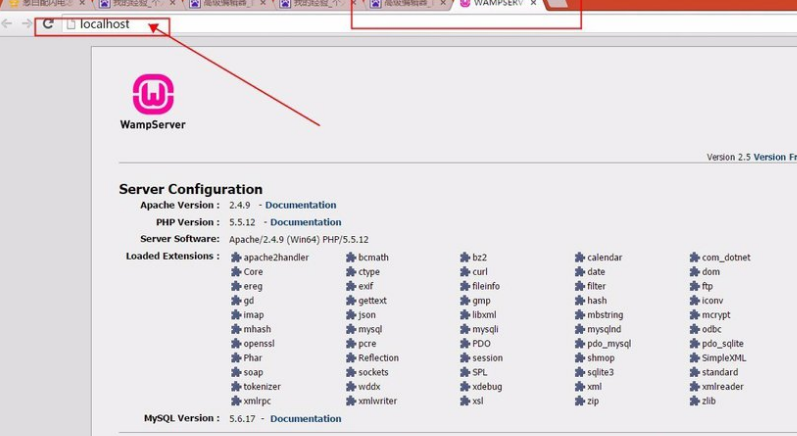The image size is (797, 436).
Task: Click the apache2handler extension icon
Action: click(x=236, y=257)
